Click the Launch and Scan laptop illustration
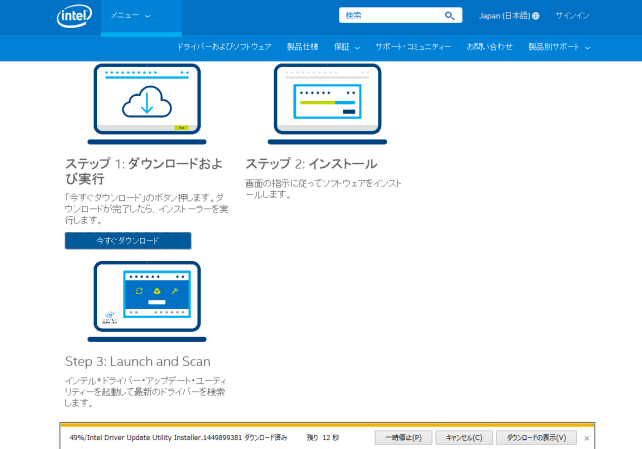Screen dimensions: 642x449 pos(147,302)
